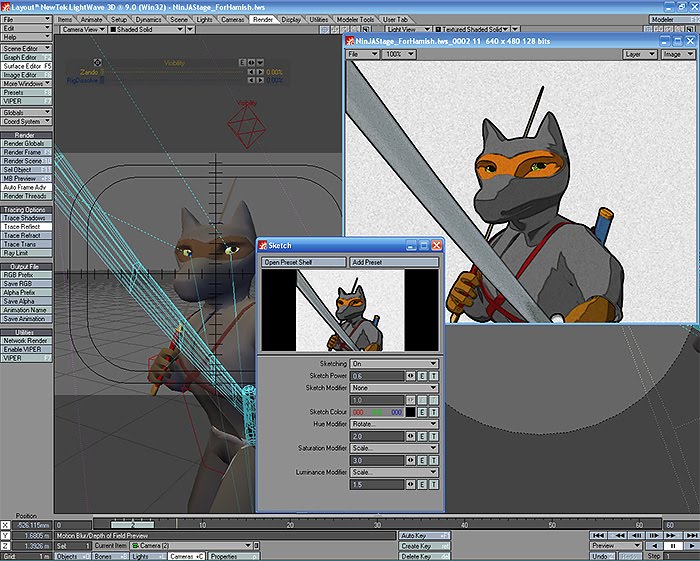Image resolution: width=700 pixels, height=561 pixels.
Task: Click the Sketch Colour texture T button
Action: point(433,412)
